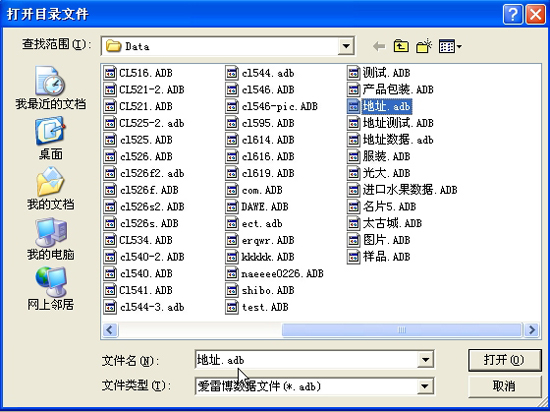The image size is (550, 412).
Task: Open the View menu icon
Action: click(x=450, y=46)
